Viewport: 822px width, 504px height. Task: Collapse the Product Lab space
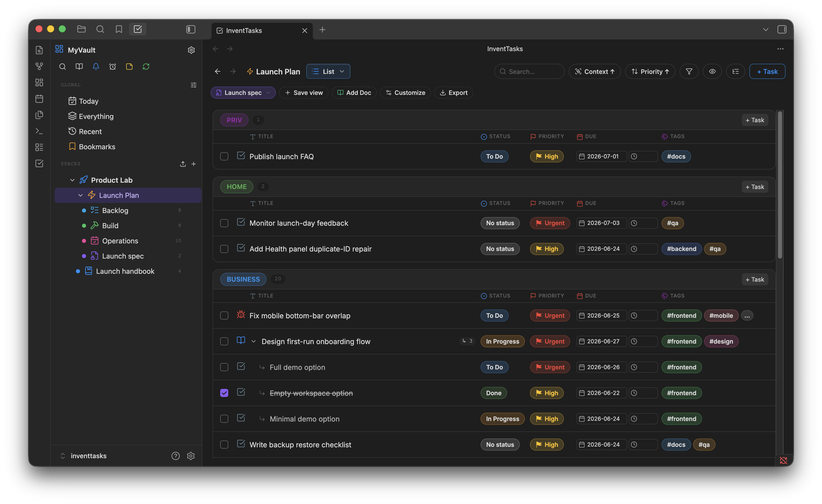click(72, 180)
